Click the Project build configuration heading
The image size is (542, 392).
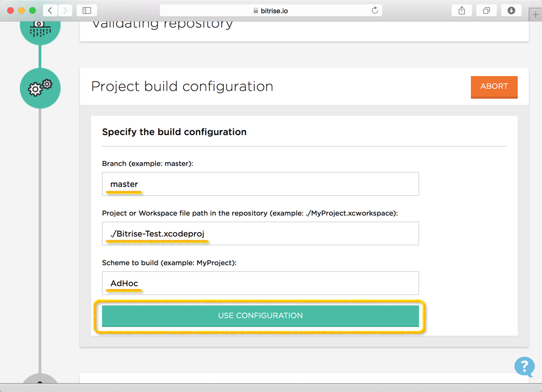(182, 87)
